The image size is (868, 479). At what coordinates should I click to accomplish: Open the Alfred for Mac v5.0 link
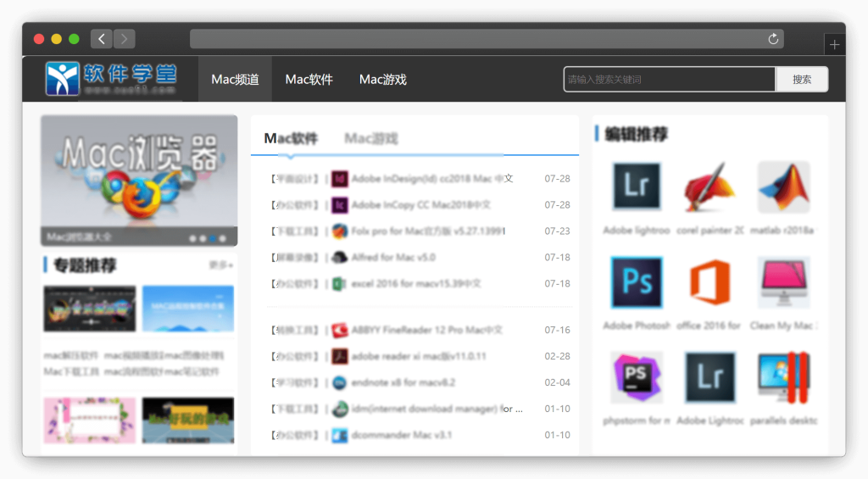[x=393, y=258]
